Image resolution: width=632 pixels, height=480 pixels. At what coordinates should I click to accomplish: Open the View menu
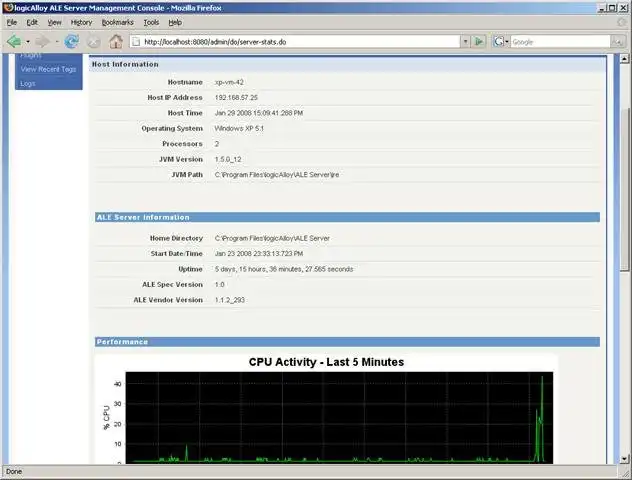pos(54,23)
